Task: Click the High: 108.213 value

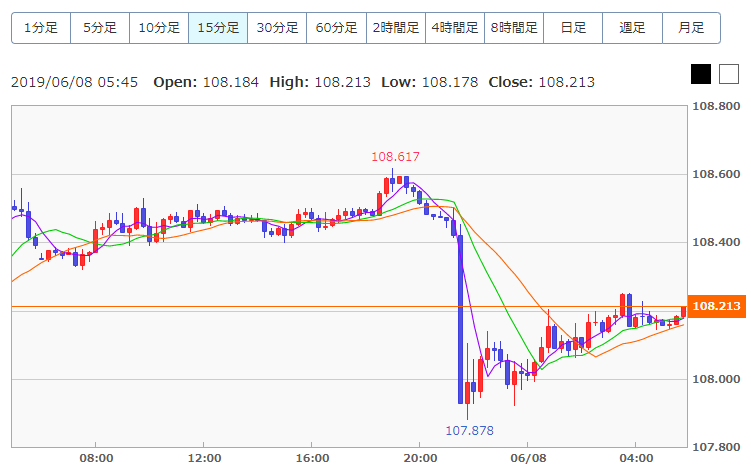Action: click(320, 82)
